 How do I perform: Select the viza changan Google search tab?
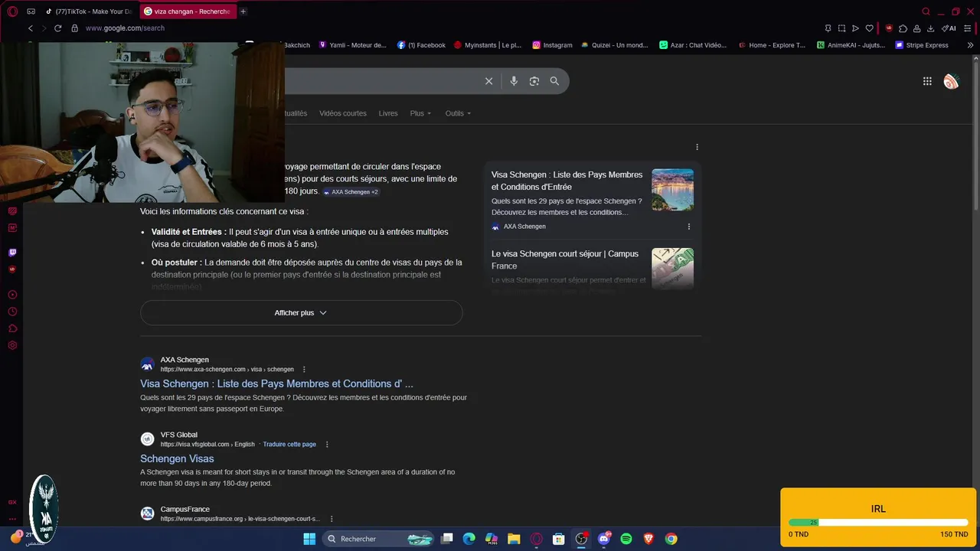click(188, 11)
